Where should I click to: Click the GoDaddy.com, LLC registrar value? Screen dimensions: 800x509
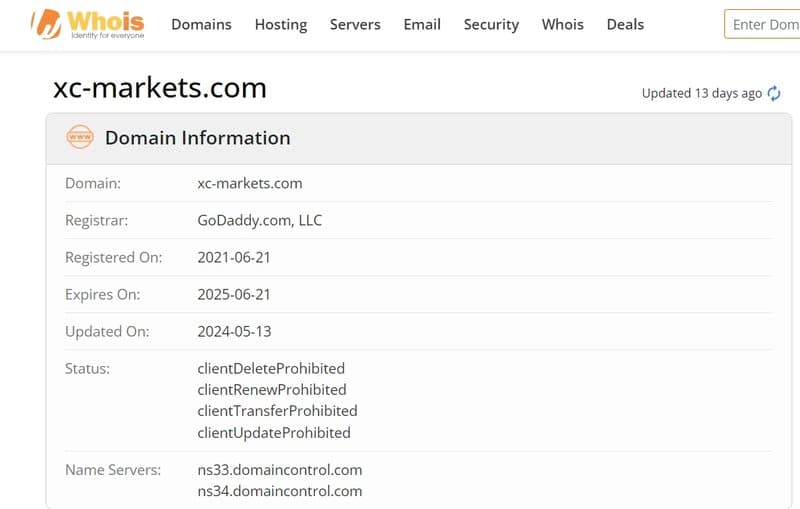[259, 220]
